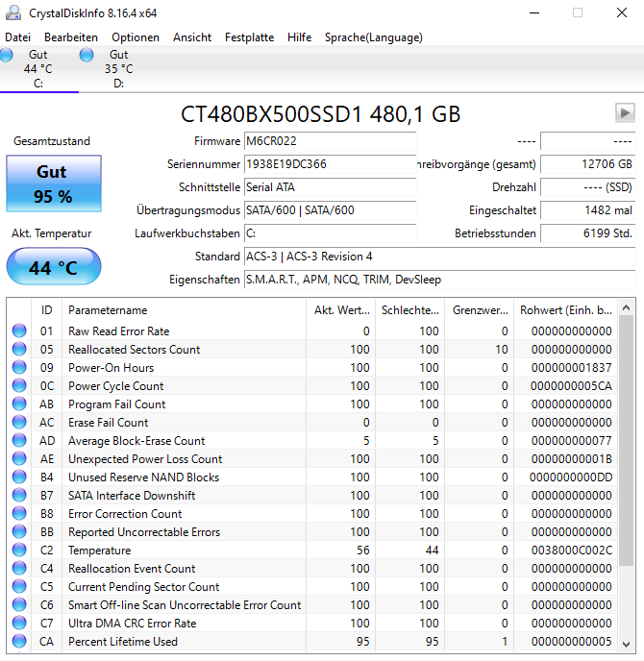Open the Datei menu

click(17, 37)
